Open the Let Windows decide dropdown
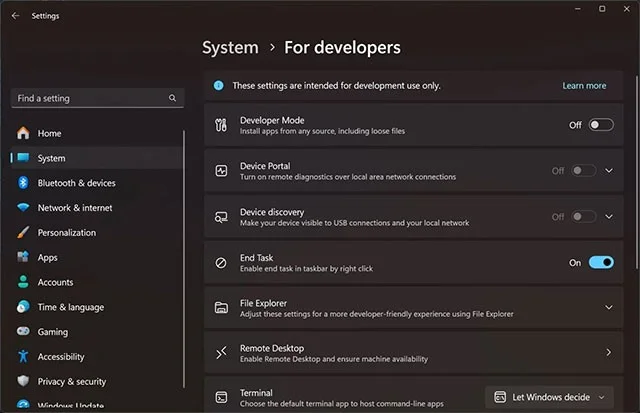 pos(549,397)
